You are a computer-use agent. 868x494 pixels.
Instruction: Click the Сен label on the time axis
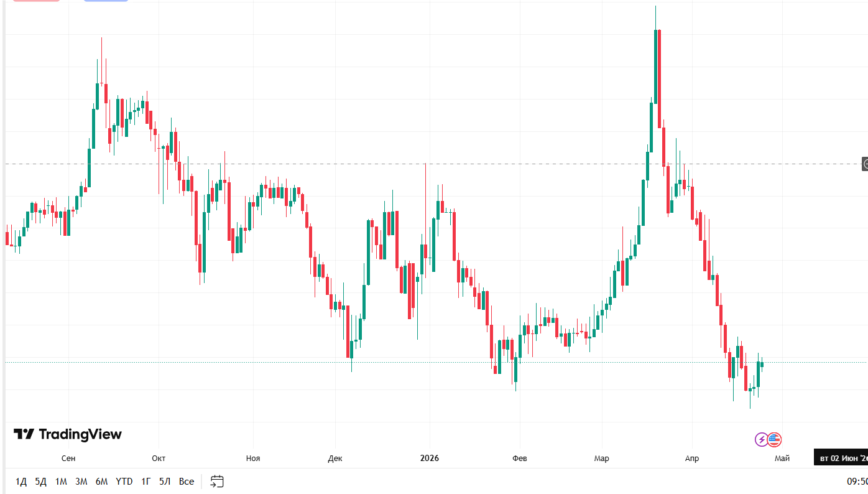tap(68, 459)
